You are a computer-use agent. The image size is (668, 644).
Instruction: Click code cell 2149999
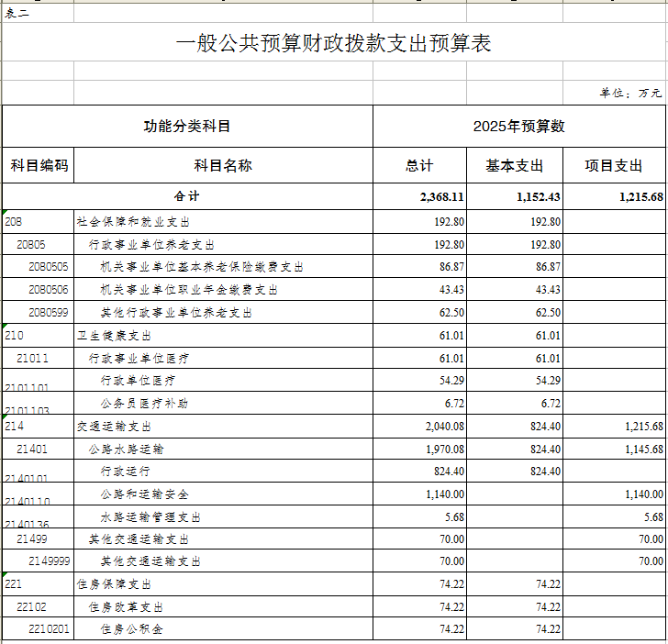click(x=39, y=561)
